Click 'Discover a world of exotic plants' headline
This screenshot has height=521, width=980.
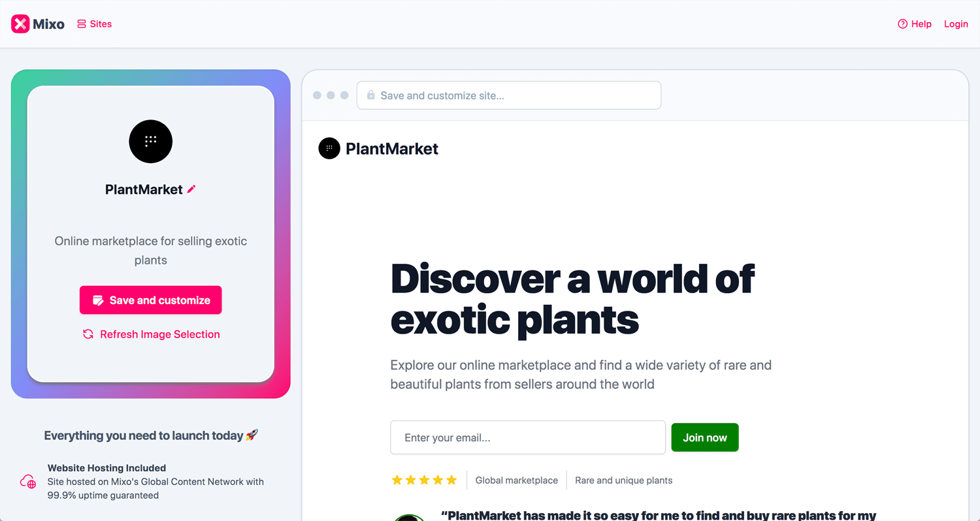(572, 300)
